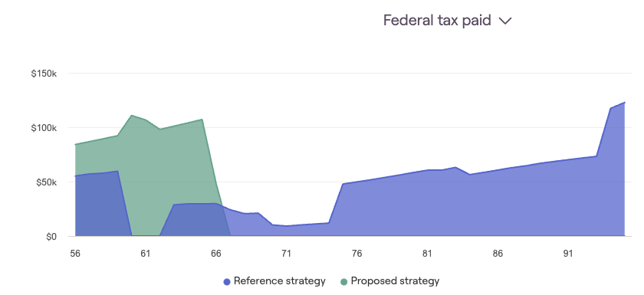Open the Federal tax paid dropdown
This screenshot has height=295, width=644.
click(x=447, y=20)
